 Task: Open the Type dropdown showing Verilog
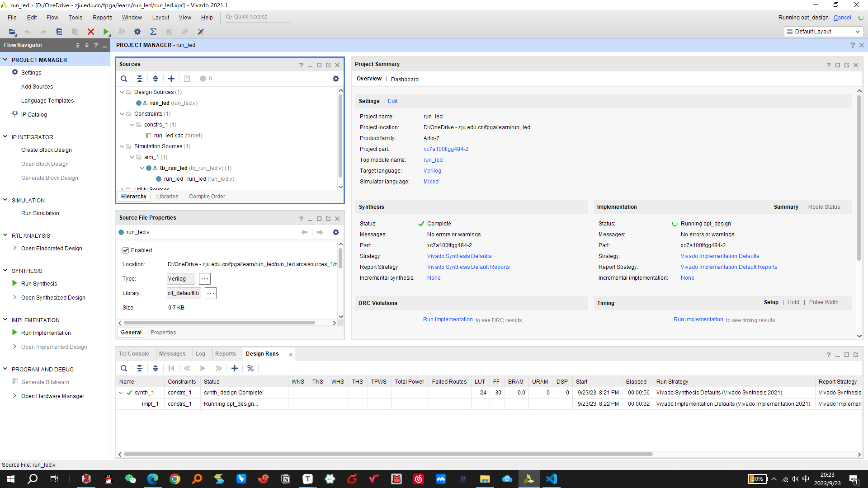180,278
